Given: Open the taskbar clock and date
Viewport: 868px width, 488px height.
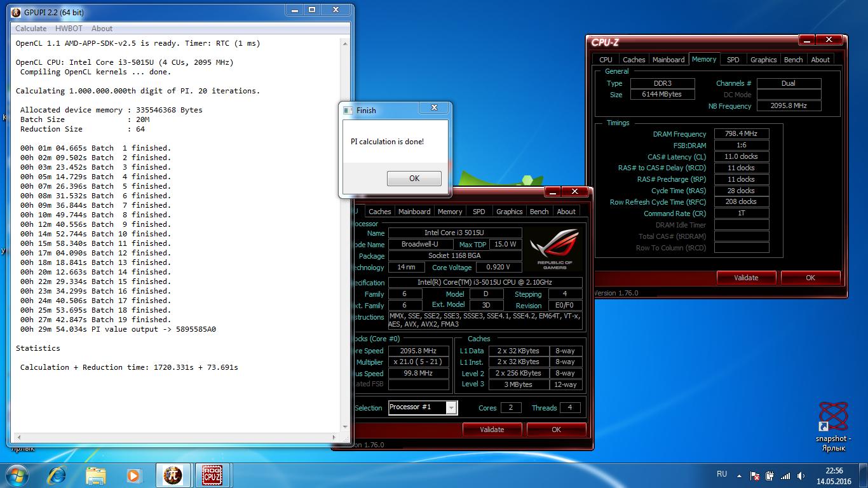Looking at the screenshot, I should [x=834, y=476].
